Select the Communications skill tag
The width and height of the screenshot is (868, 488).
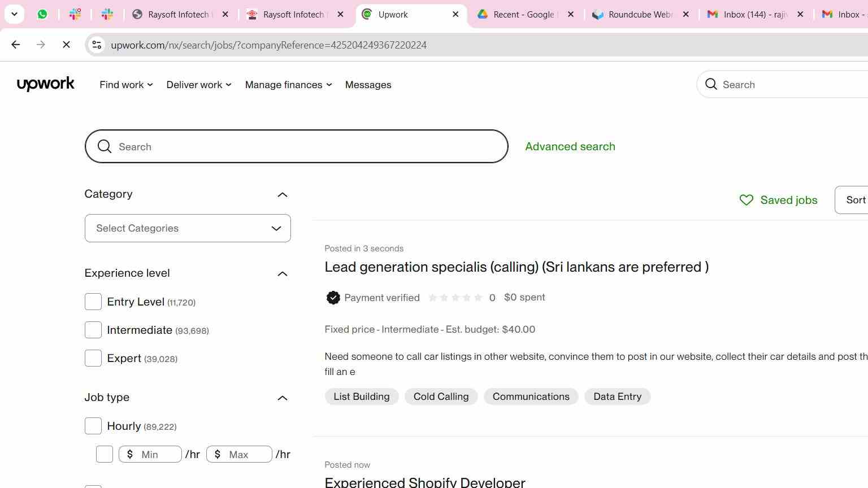click(531, 396)
